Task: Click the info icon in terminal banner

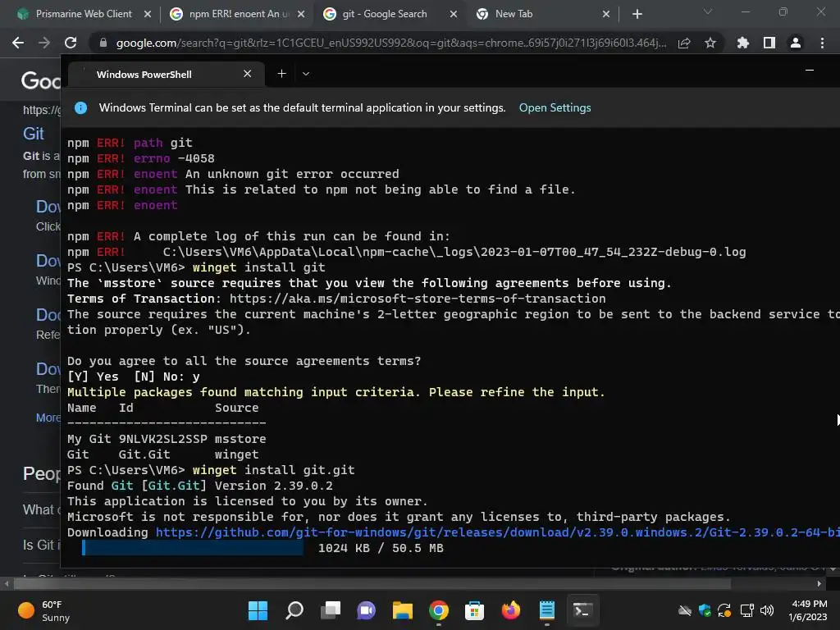Action: click(x=81, y=107)
